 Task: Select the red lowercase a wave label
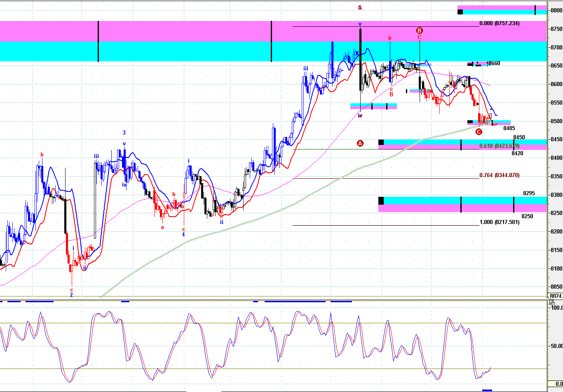pyautogui.click(x=162, y=227)
